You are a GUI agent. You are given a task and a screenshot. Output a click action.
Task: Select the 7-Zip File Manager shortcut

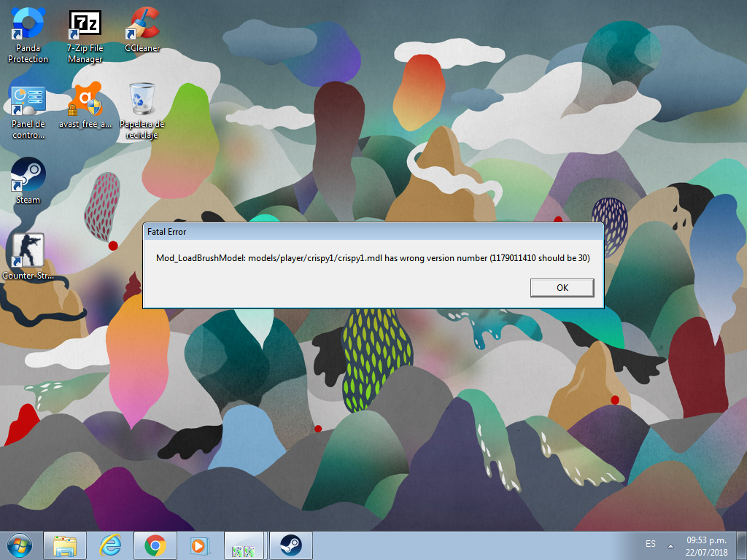pos(85,36)
